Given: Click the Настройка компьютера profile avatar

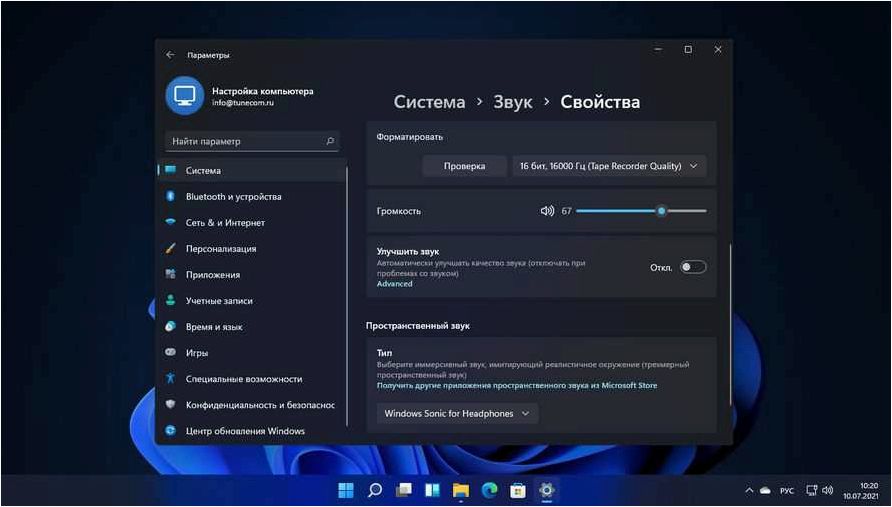Looking at the screenshot, I should [185, 96].
